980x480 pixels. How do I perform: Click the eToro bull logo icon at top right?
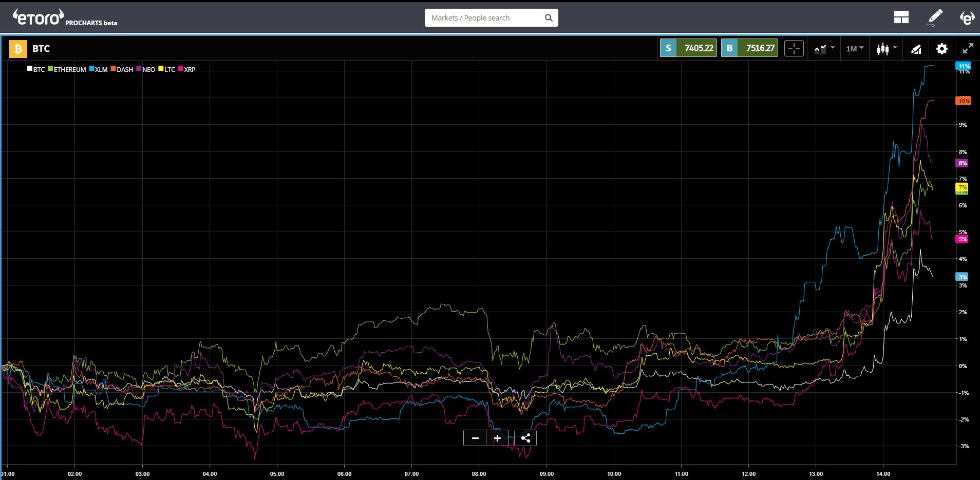point(967,18)
